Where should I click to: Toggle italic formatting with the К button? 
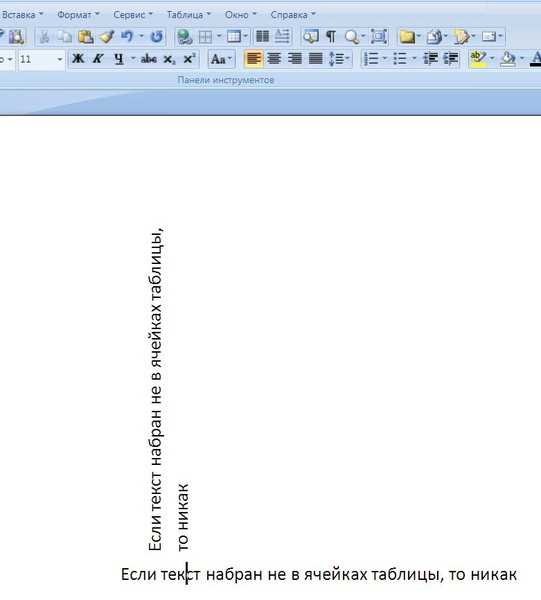tap(98, 59)
